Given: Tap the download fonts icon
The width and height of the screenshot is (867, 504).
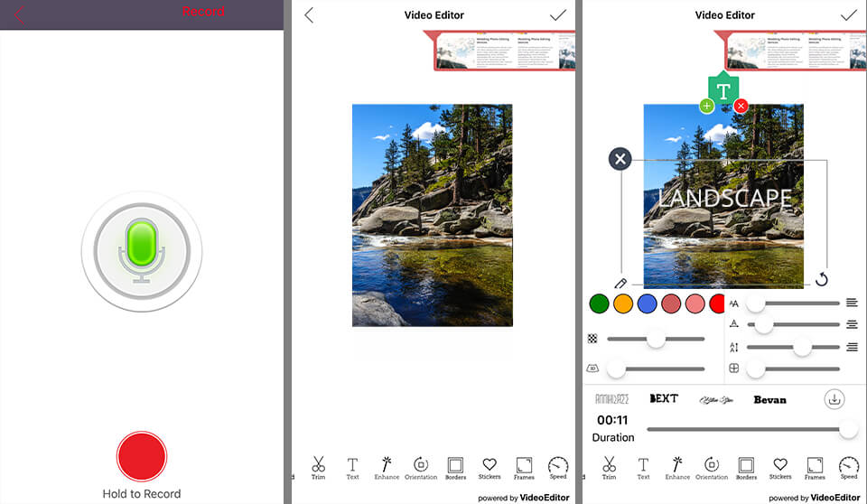Looking at the screenshot, I should click(834, 399).
